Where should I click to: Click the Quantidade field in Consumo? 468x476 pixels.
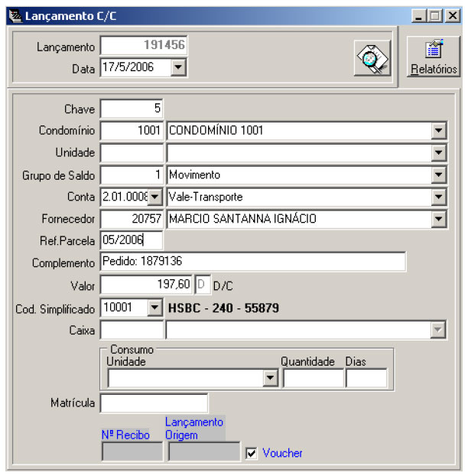click(312, 378)
